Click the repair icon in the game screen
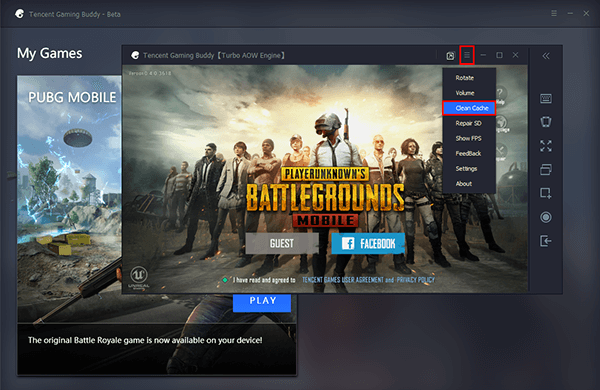The image size is (600, 390). [501, 152]
